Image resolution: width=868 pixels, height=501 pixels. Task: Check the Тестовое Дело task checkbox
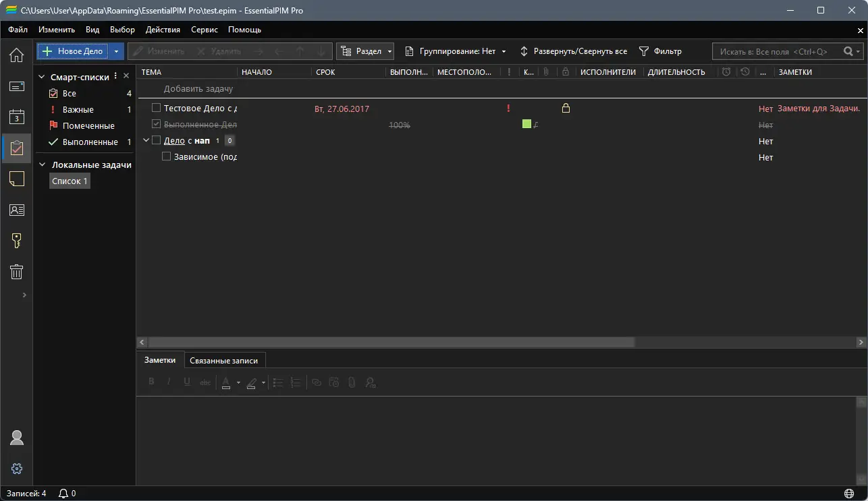pyautogui.click(x=156, y=108)
